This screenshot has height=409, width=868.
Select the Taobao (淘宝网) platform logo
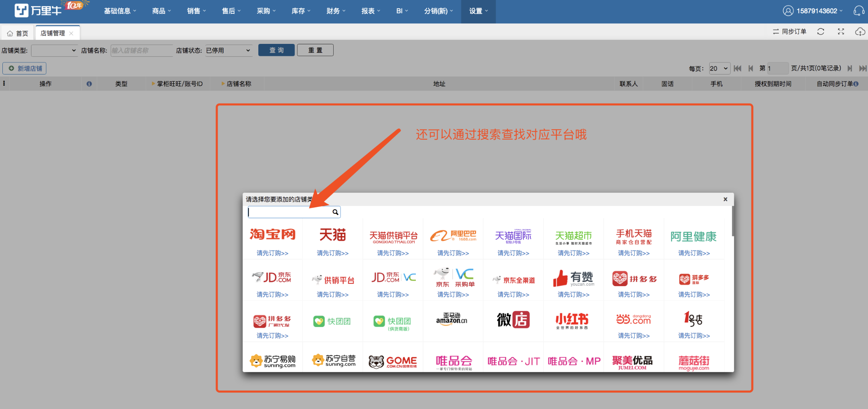[272, 234]
